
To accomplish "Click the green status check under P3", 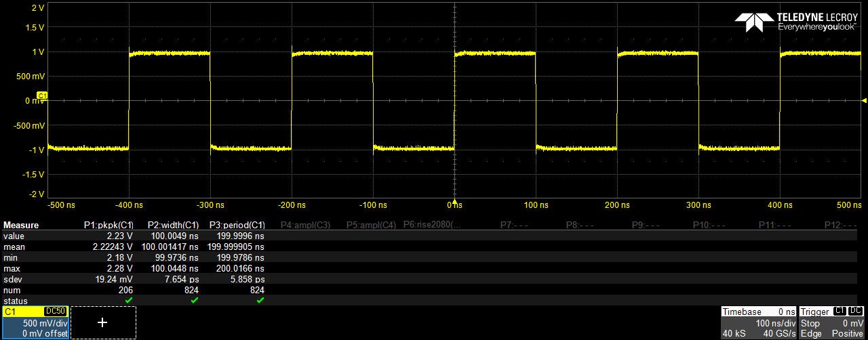I will (x=260, y=300).
